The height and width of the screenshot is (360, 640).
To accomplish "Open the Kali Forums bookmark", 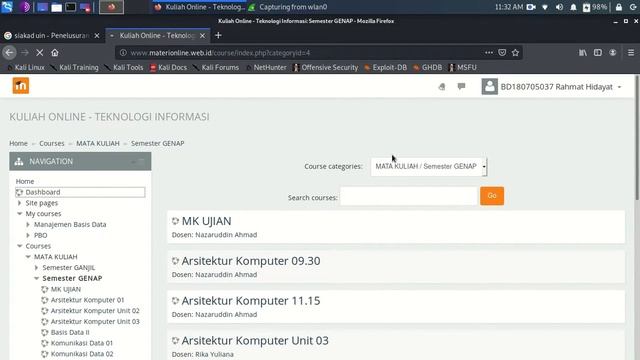I will [x=216, y=67].
